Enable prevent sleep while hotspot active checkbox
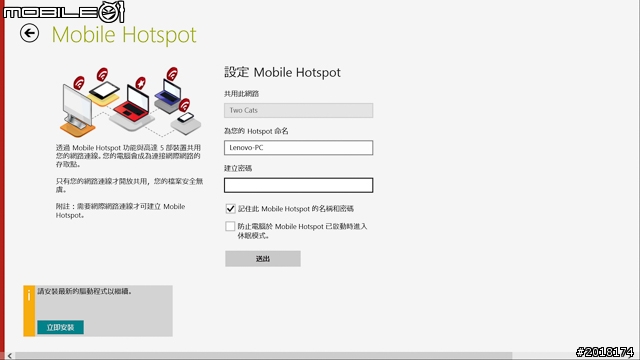The height and width of the screenshot is (360, 640). 230,226
